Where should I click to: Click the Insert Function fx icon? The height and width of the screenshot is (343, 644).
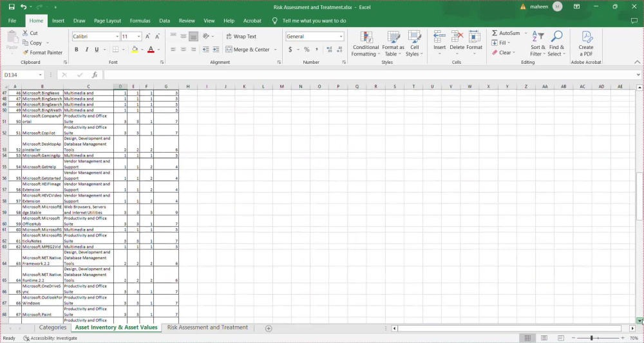(95, 75)
